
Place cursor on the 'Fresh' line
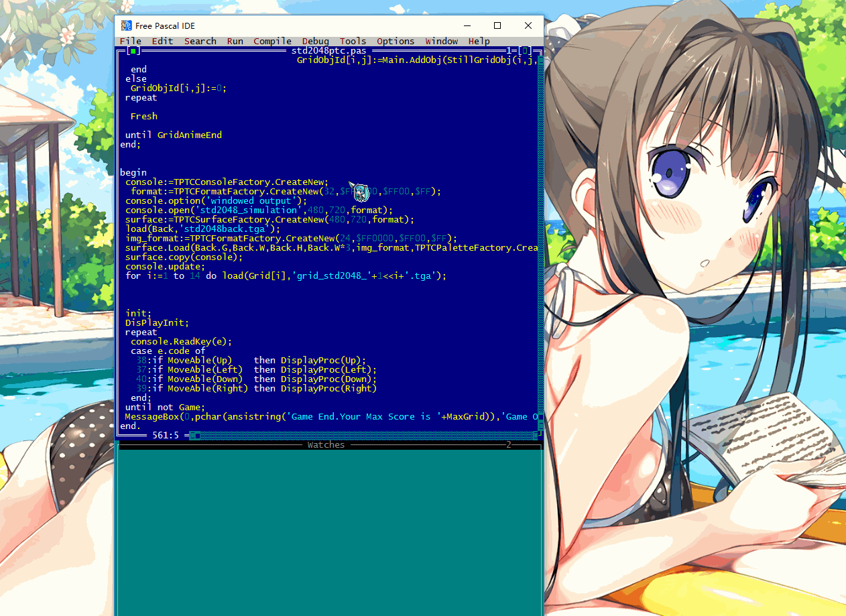tap(143, 116)
